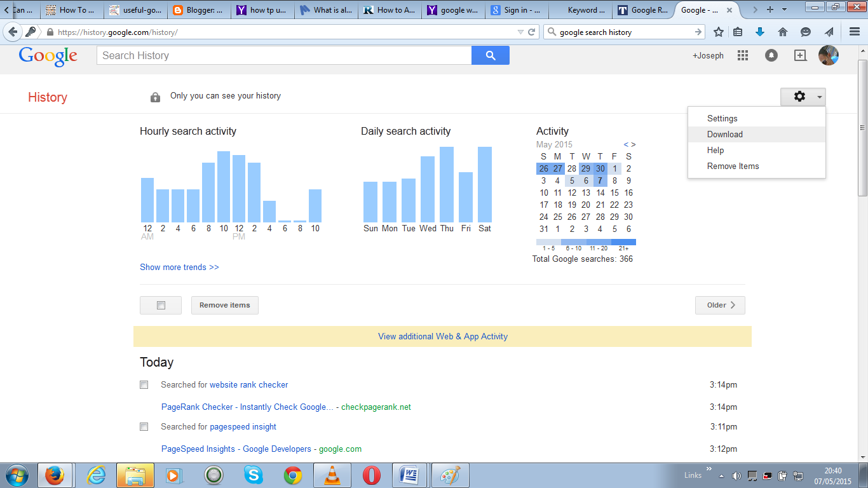This screenshot has width=868, height=488.
Task: Select Help from the gear menu
Action: coord(757,150)
